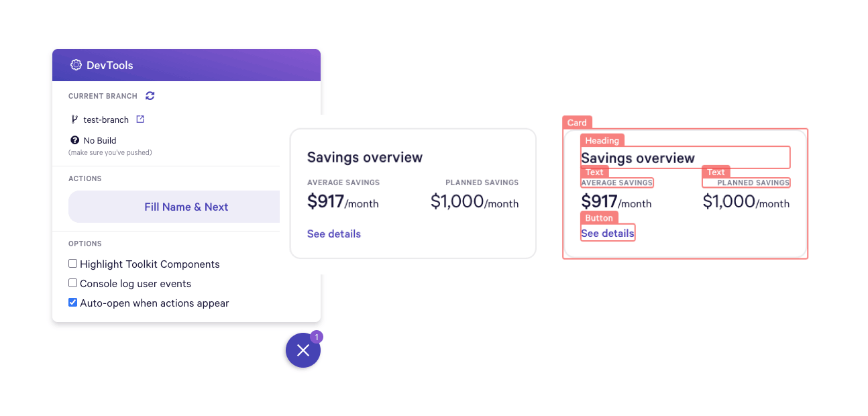Viewport: 868px width, 416px height.
Task: Open the external link icon beside test-branch
Action: tap(140, 119)
